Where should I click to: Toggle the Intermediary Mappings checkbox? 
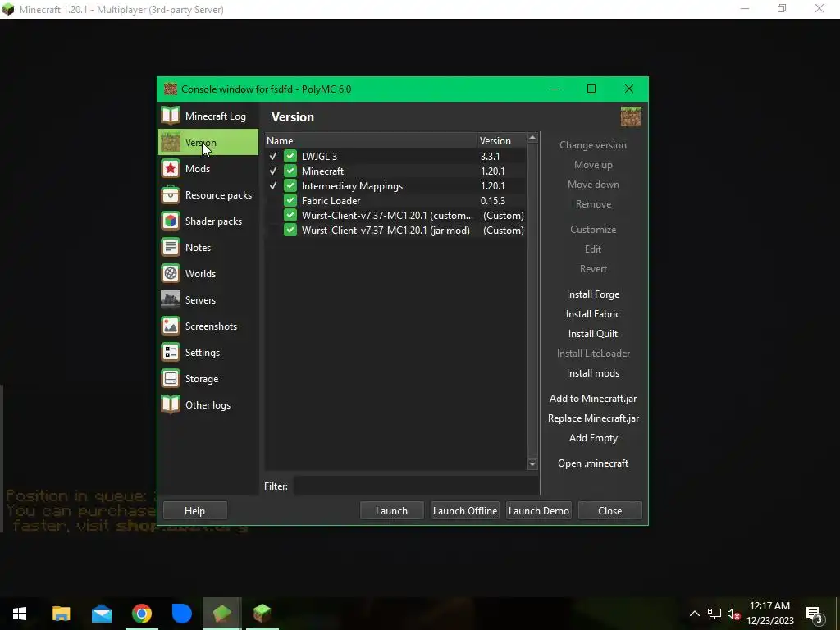tap(290, 186)
